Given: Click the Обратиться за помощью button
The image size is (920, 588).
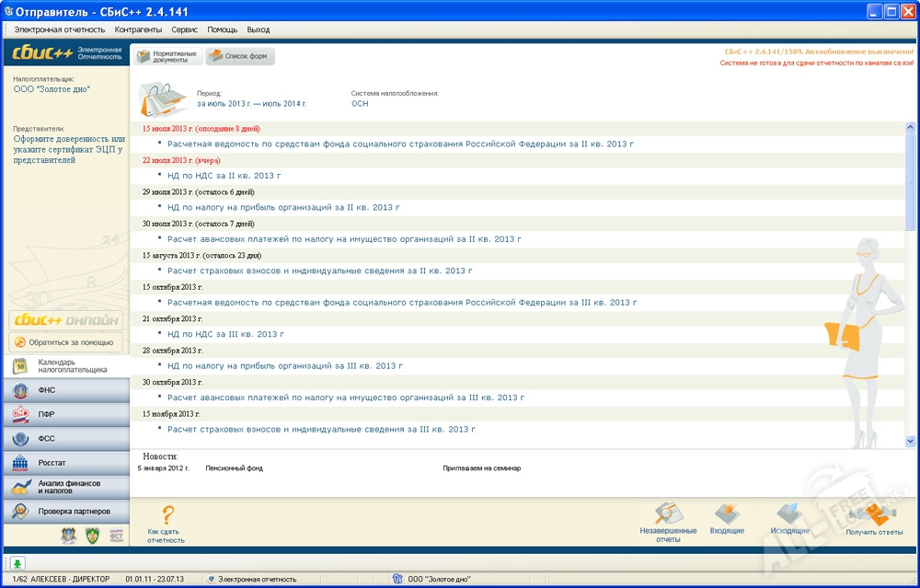Looking at the screenshot, I should point(64,342).
